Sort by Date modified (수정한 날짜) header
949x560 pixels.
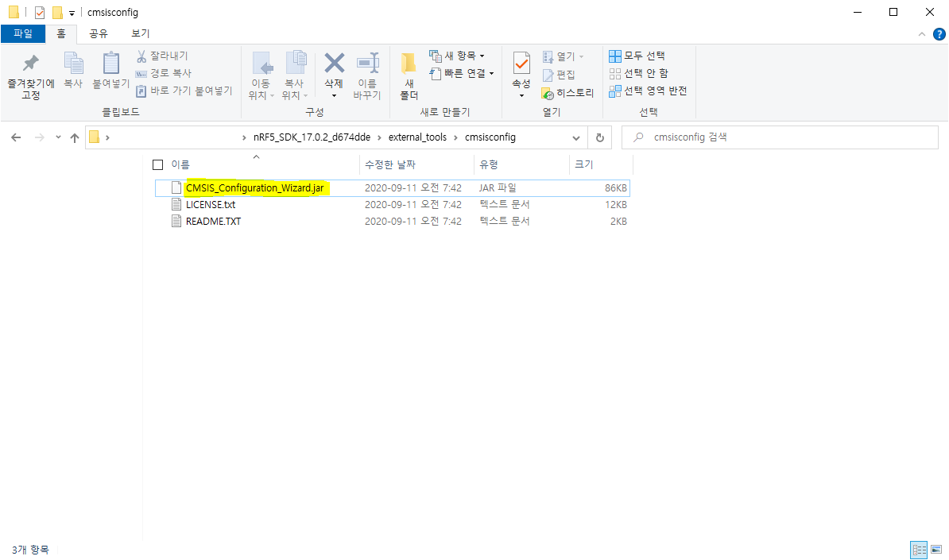click(x=390, y=164)
